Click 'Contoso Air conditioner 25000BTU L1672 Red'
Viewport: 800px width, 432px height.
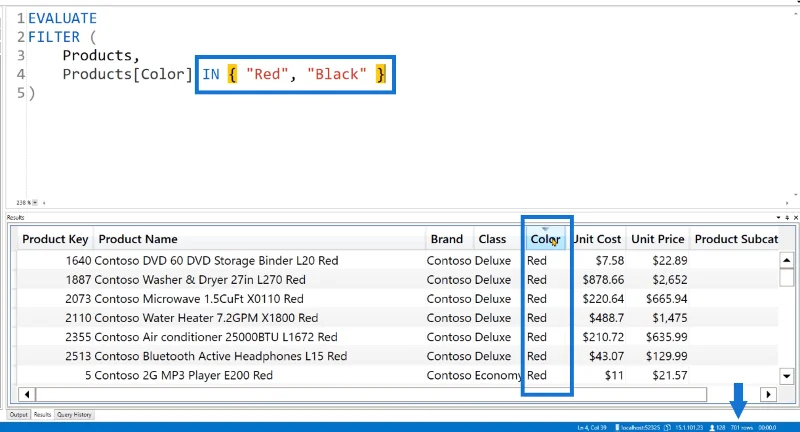tap(216, 337)
